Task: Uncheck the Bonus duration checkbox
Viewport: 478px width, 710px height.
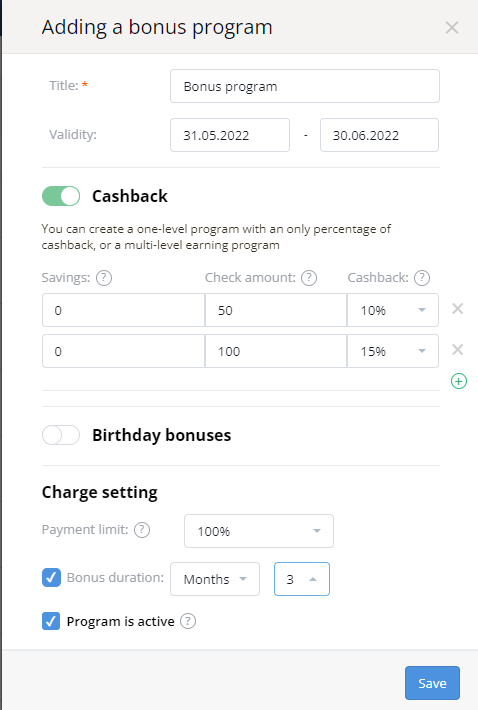Action: pos(51,577)
